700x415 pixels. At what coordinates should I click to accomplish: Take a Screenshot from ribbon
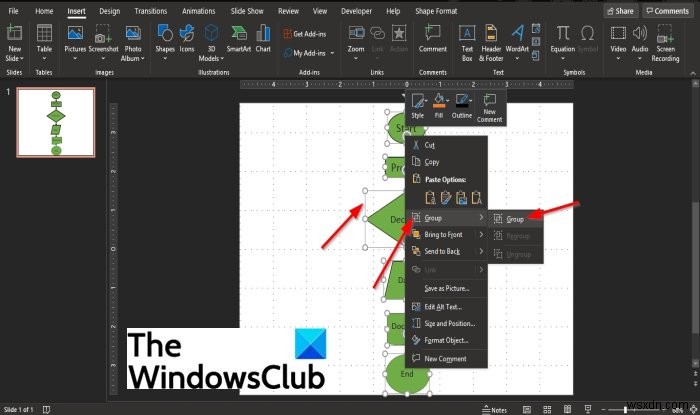point(103,42)
